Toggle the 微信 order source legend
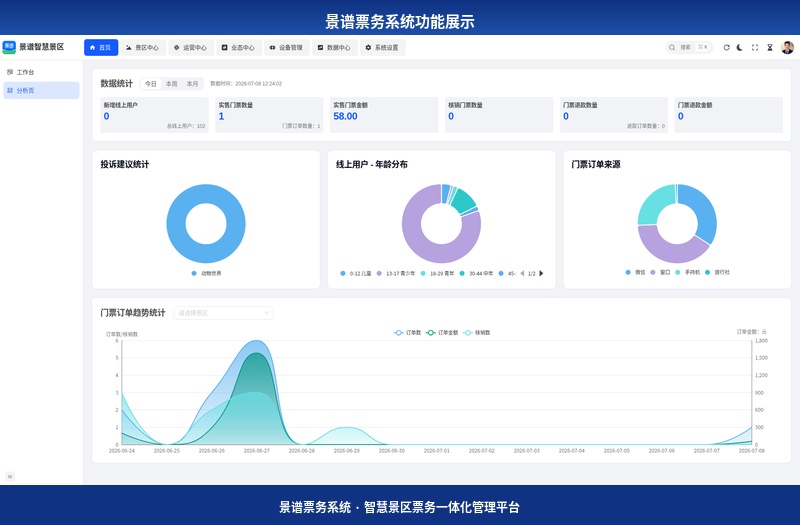 635,272
